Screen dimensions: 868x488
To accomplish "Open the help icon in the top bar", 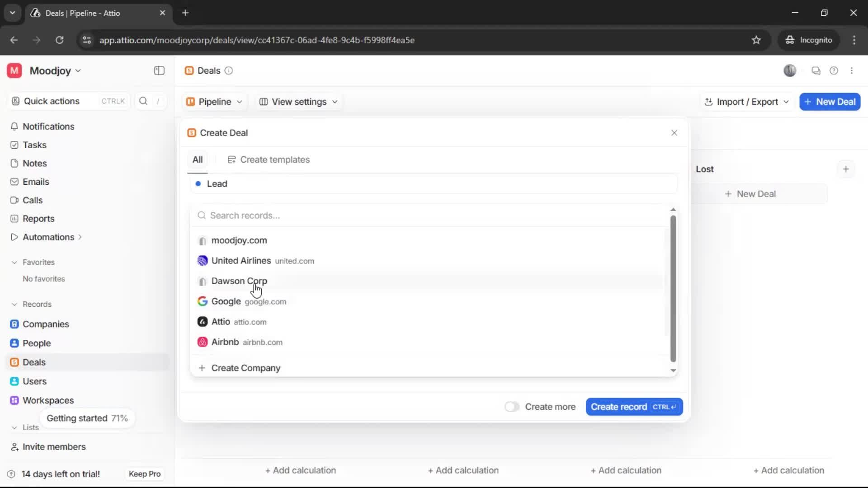I will coord(834,70).
